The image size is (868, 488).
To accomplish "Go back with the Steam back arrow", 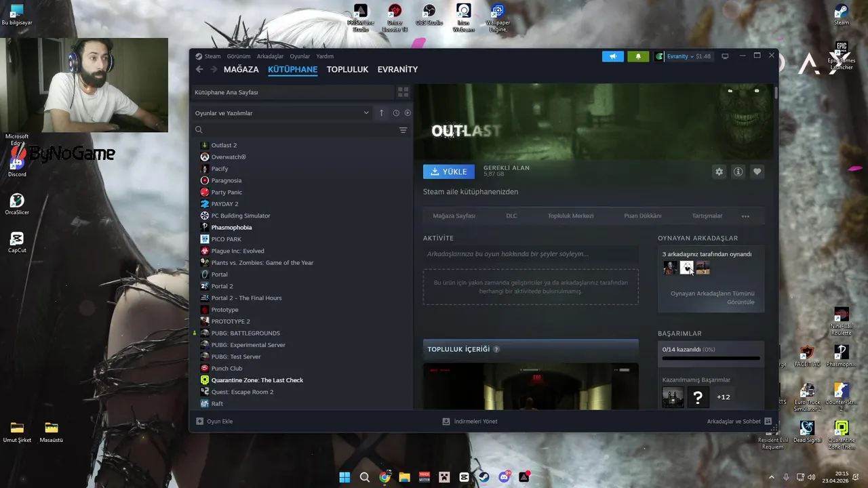I will 199,69.
